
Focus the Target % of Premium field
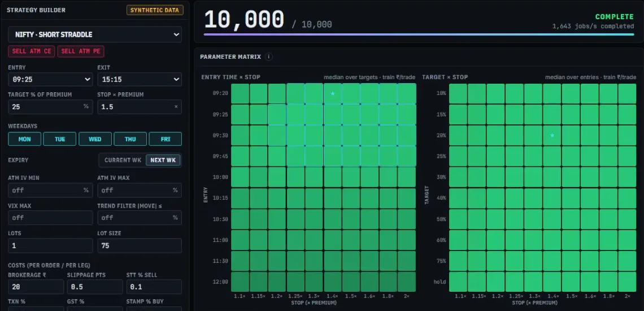coord(50,107)
